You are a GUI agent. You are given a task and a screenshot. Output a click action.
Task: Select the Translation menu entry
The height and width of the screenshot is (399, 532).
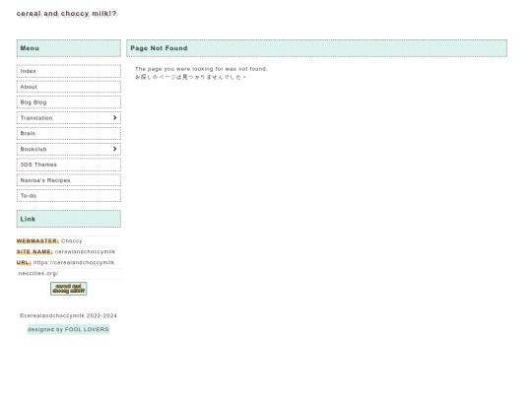click(69, 118)
